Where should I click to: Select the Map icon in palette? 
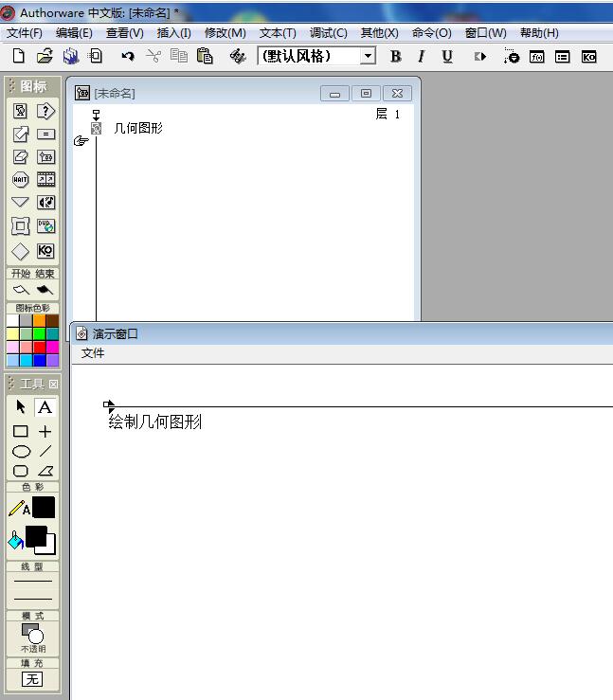45,156
